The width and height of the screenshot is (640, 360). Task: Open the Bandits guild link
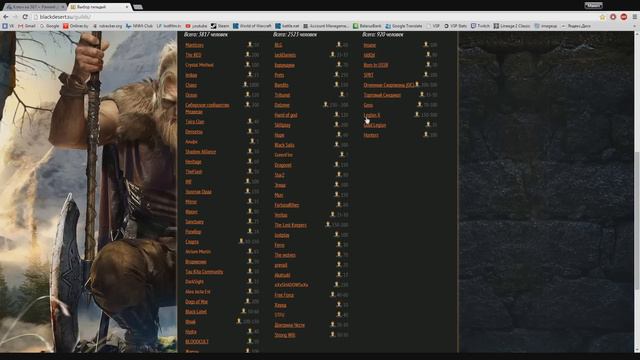tap(282, 85)
